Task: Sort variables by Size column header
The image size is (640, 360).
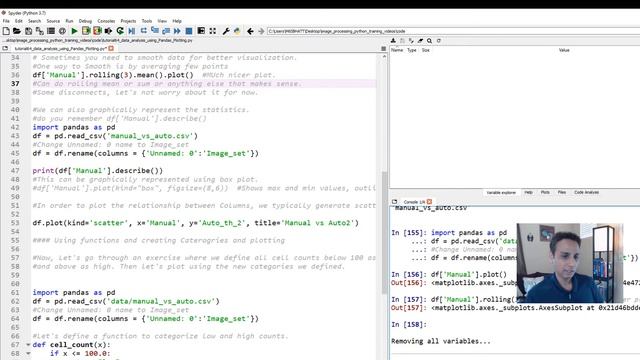Action: click(x=426, y=50)
